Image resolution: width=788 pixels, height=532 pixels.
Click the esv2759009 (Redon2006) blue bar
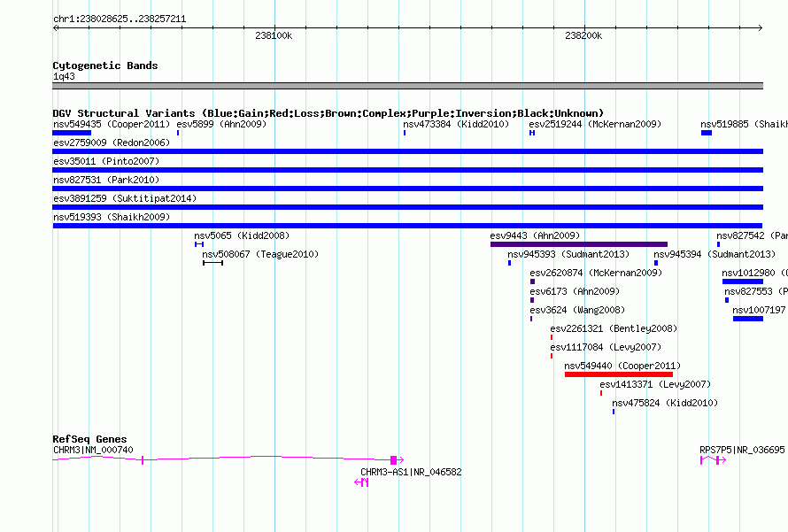coord(407,151)
